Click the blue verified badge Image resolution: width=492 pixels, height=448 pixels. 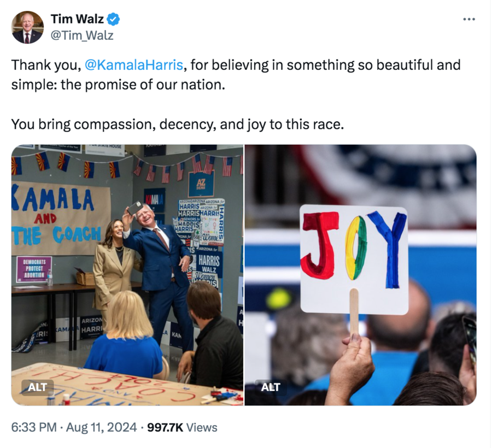click(113, 19)
